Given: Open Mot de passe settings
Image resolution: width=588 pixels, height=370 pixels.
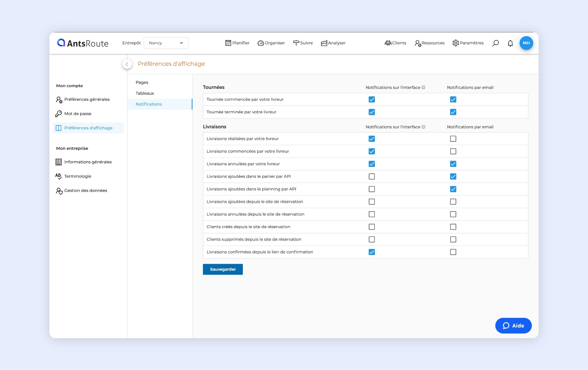Looking at the screenshot, I should pyautogui.click(x=78, y=114).
